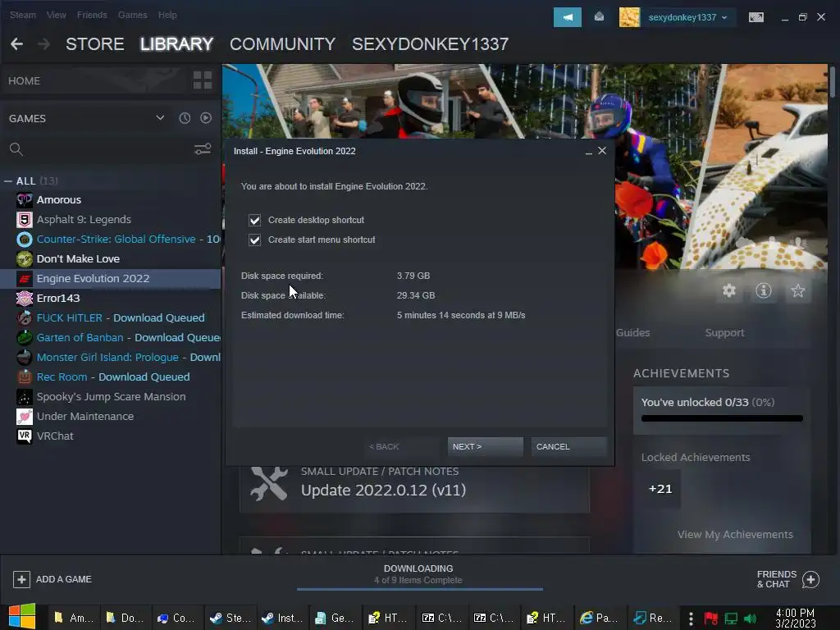Click the game info icon

[764, 291]
